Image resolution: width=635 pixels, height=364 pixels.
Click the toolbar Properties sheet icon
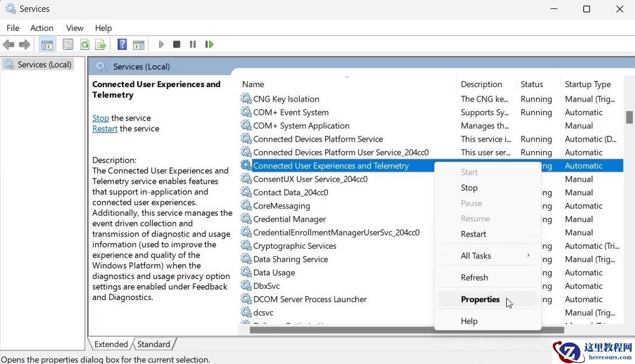point(68,44)
